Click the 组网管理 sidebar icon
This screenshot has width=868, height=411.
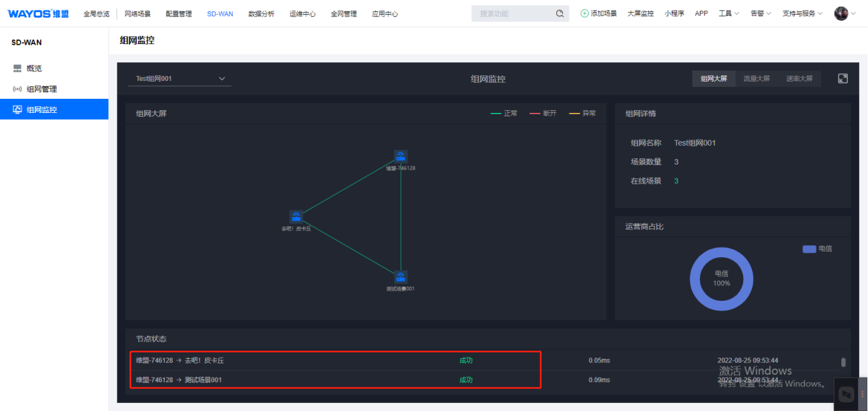click(x=17, y=89)
